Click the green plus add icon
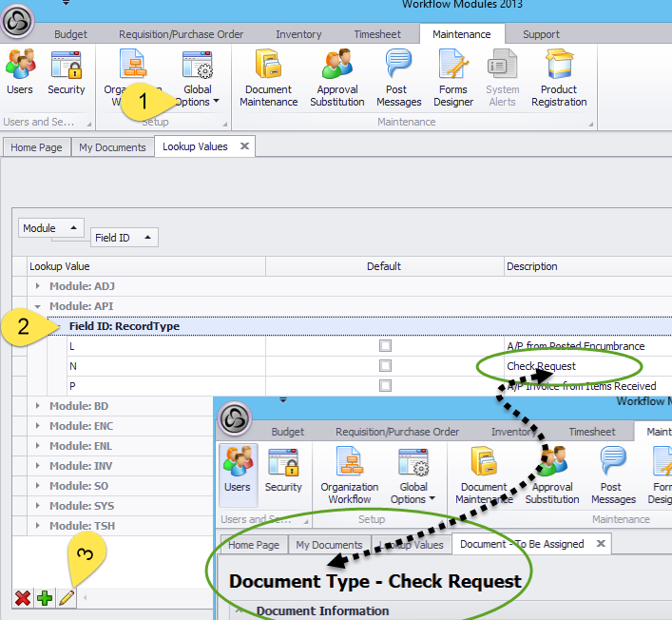Screen dimensions: 672x620 [44, 598]
